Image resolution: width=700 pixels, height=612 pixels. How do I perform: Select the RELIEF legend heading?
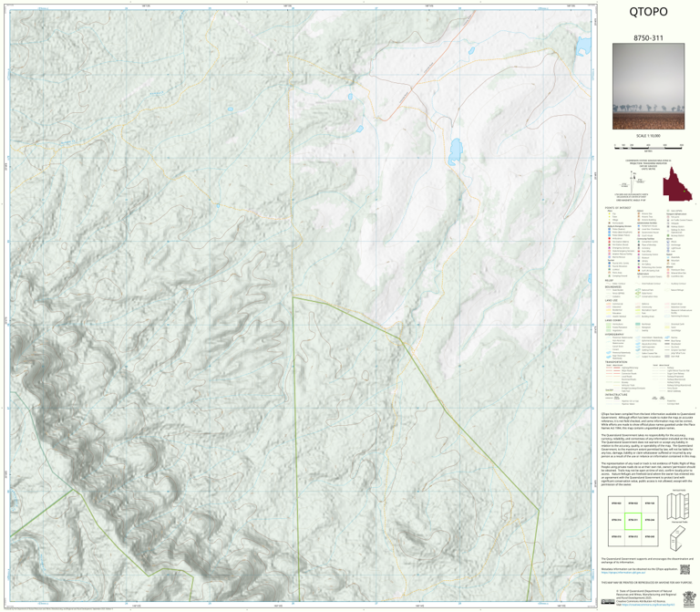tap(609, 281)
